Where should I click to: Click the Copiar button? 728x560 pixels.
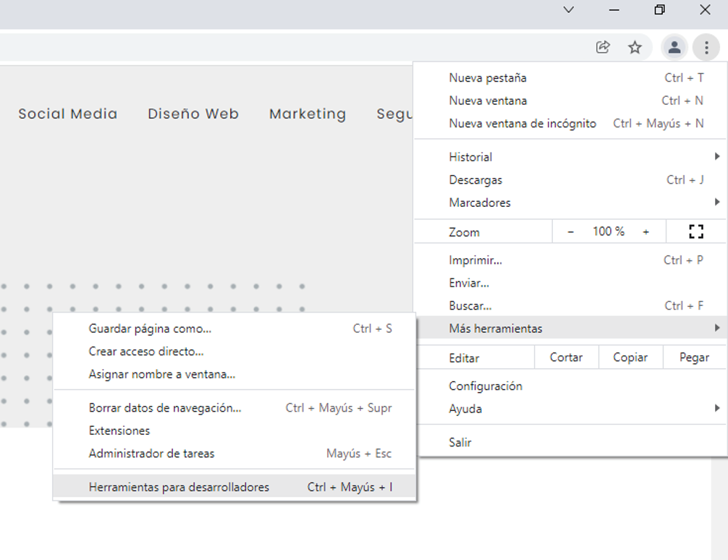(x=630, y=357)
